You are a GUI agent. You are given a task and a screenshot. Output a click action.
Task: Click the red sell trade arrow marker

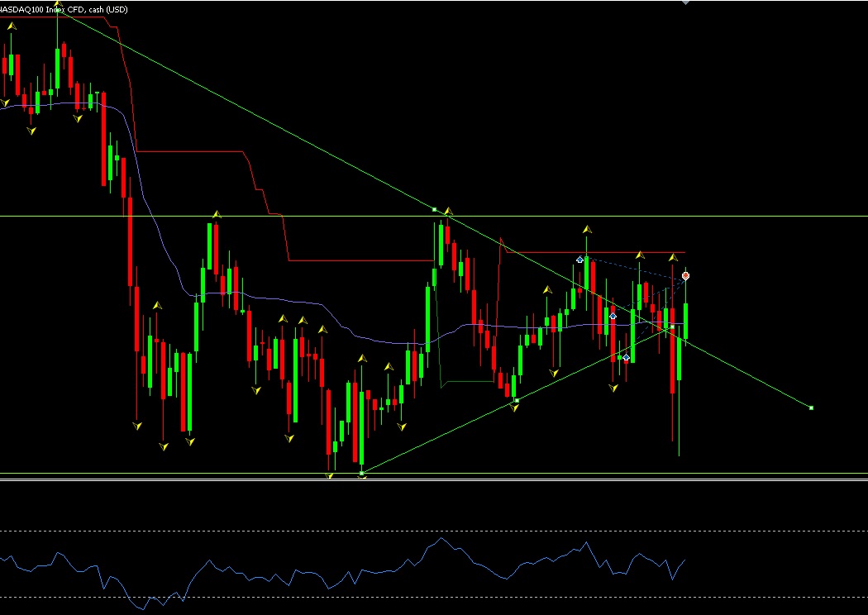click(x=685, y=275)
